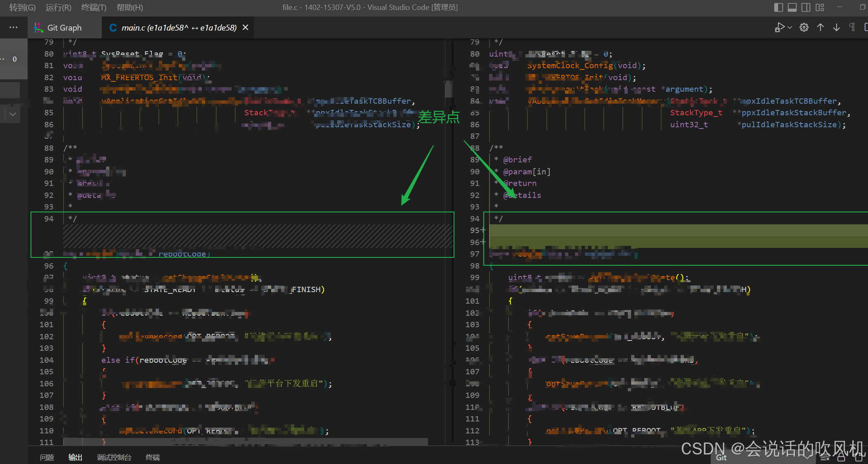Viewport: 868px width, 464px height.
Task: Click the left editor vertical scrollbar thumb
Action: point(449,89)
